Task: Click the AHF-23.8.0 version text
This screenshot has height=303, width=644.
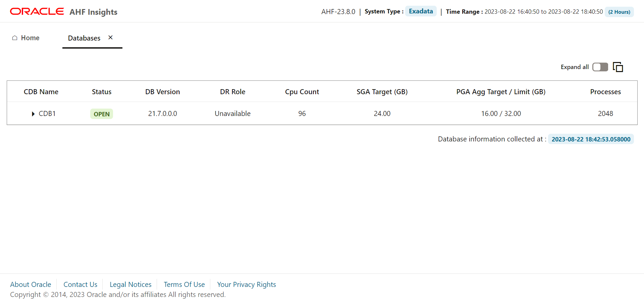Action: click(338, 12)
